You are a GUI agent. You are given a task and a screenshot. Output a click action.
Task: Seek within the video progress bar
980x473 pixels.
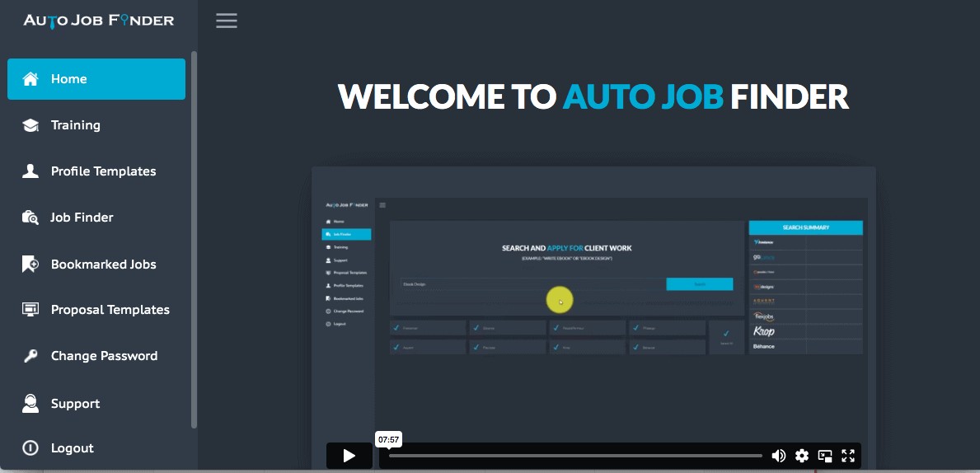pos(575,456)
